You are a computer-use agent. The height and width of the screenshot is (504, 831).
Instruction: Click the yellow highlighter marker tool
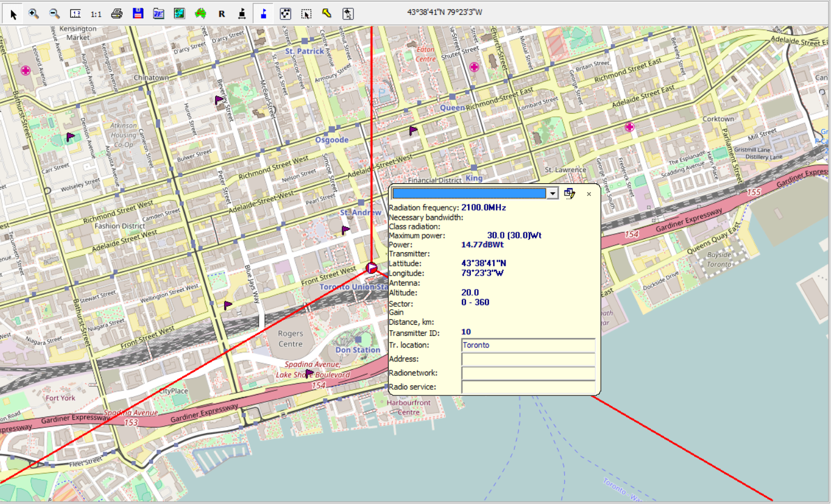[x=327, y=14]
